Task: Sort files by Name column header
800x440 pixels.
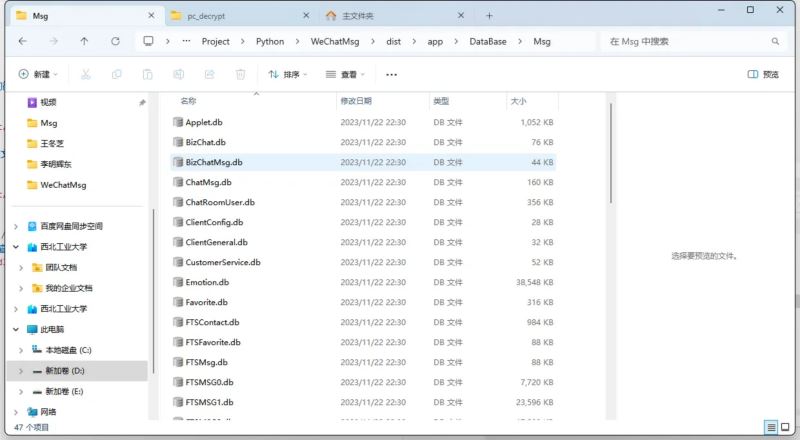Action: point(188,101)
